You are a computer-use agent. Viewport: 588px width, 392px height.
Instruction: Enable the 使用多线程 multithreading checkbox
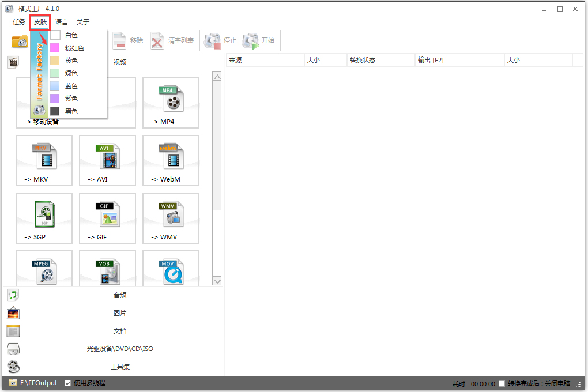67,382
